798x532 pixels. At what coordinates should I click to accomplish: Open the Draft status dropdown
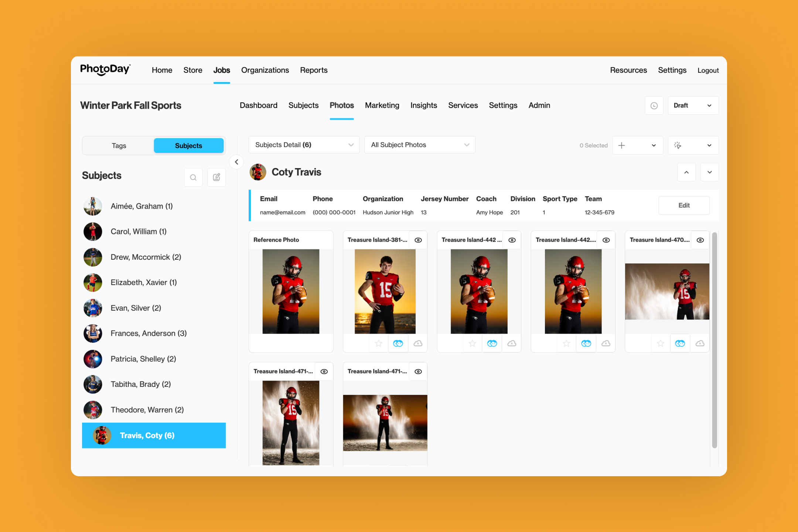click(693, 106)
